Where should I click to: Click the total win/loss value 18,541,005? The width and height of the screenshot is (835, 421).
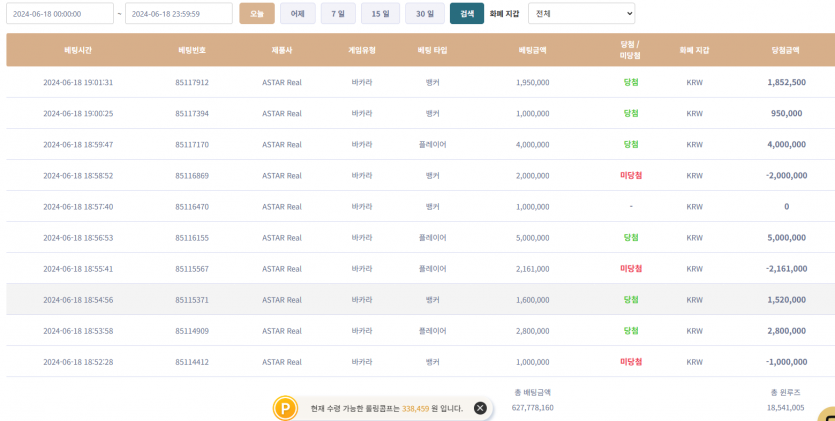(787, 408)
